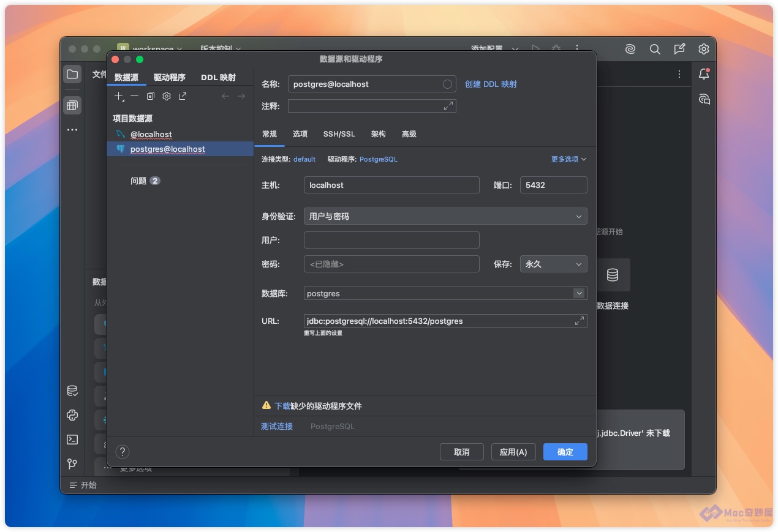Open the database explorer tool in main window
The width and height of the screenshot is (778, 532).
72,105
